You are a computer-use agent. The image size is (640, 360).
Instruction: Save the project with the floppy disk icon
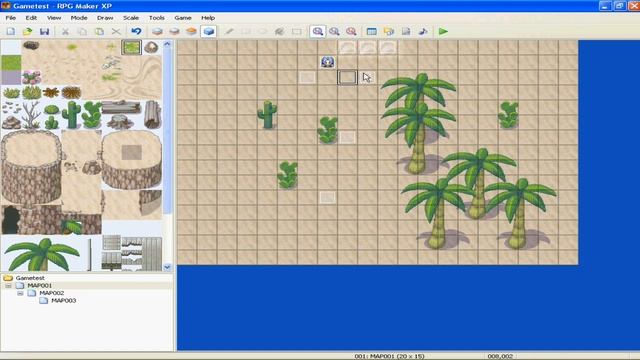click(44, 31)
